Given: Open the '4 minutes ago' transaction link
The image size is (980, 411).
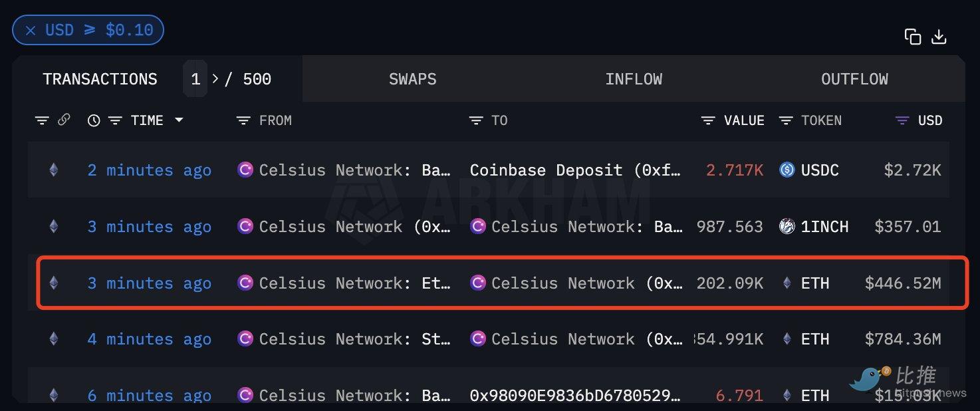Looking at the screenshot, I should (150, 339).
